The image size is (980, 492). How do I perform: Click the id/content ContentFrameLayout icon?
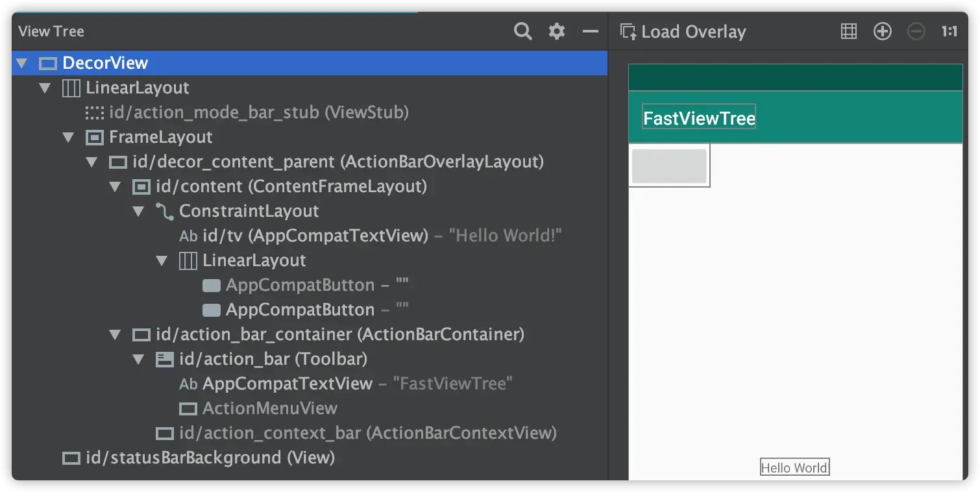pos(141,187)
